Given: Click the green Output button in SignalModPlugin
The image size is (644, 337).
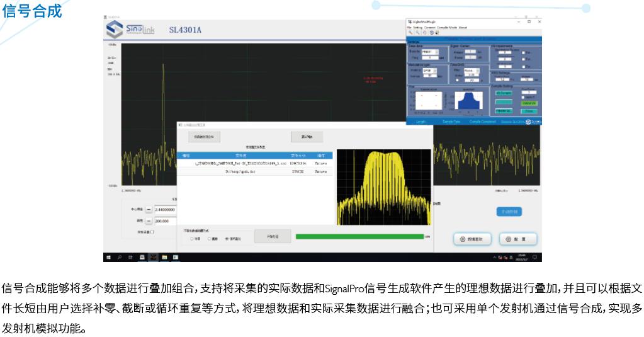Looking at the screenshot, I should pos(529,103).
